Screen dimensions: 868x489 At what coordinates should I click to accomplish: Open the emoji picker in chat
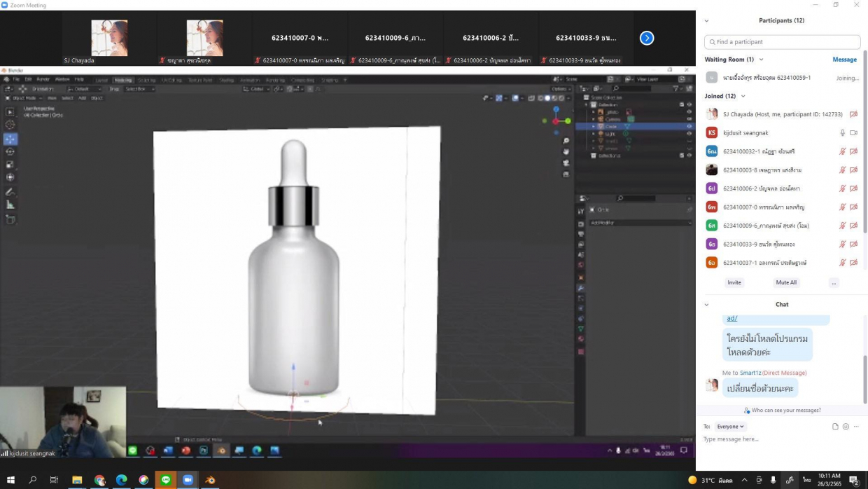click(x=846, y=427)
